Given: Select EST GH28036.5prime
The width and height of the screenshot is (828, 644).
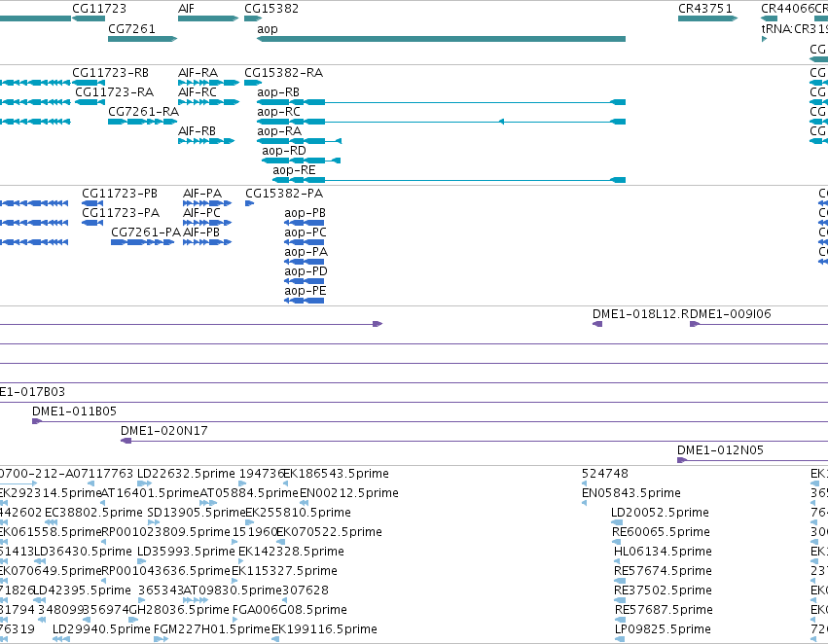Looking at the screenshot, I should 133,620.
